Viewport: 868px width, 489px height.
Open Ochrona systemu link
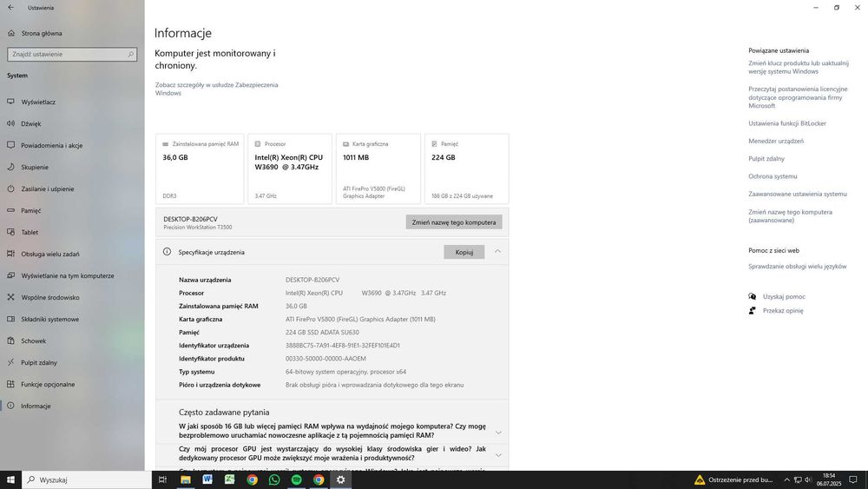[x=773, y=176]
